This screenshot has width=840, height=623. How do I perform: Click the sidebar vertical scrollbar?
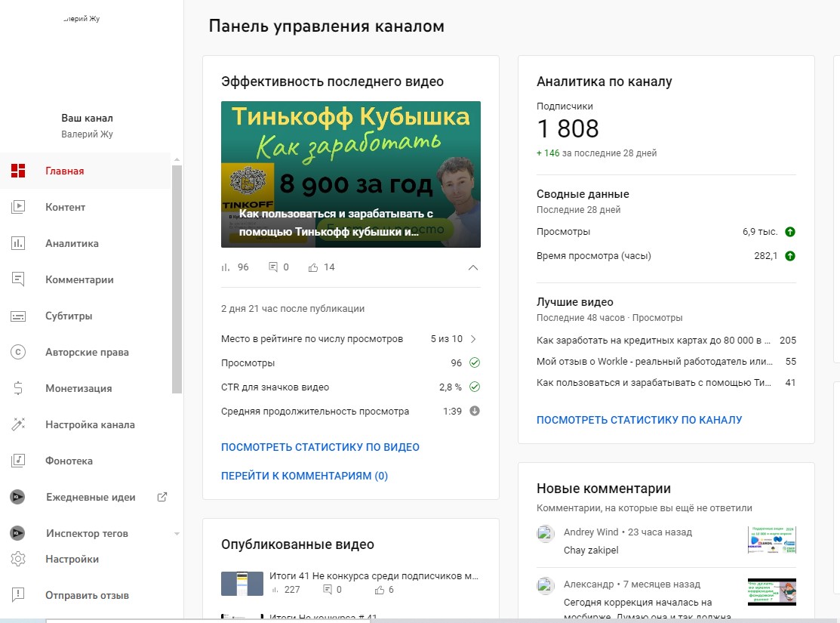pos(177,279)
